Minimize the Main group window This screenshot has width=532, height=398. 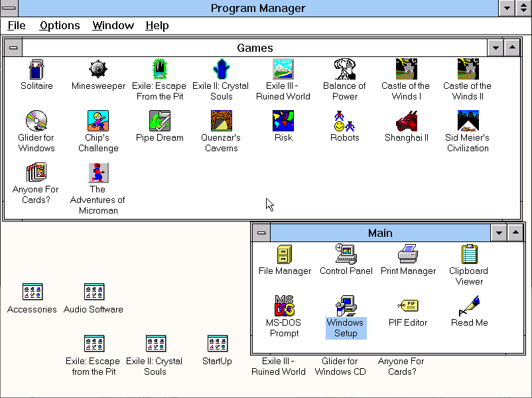click(x=499, y=233)
